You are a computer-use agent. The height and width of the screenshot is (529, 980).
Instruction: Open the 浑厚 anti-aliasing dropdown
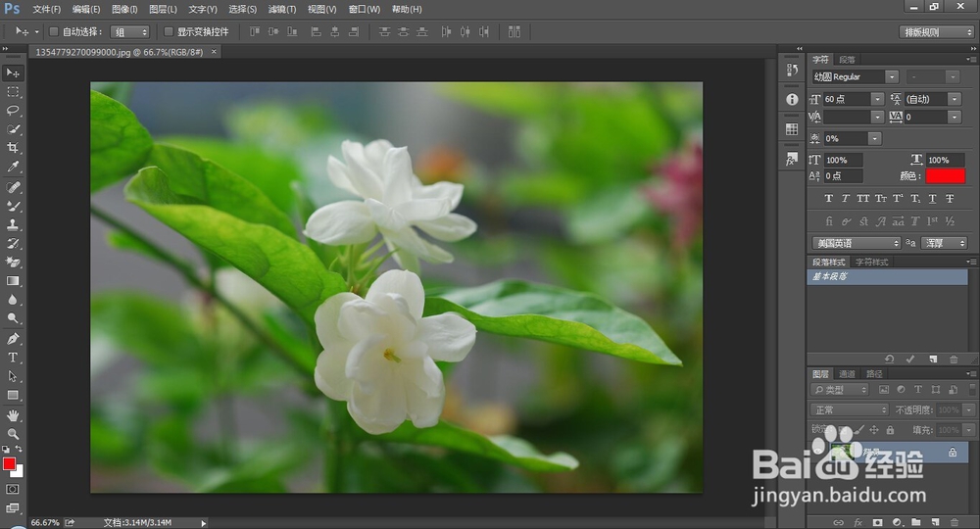(945, 243)
